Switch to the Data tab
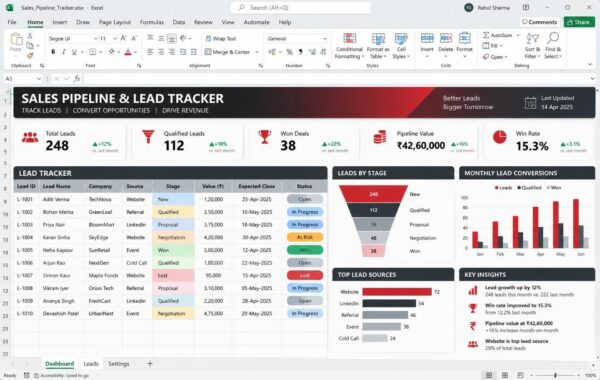The width and height of the screenshot is (600, 380). pos(179,22)
